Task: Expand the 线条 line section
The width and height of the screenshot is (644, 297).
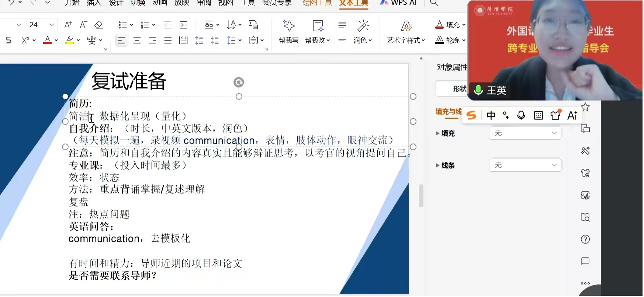Action: tap(438, 165)
